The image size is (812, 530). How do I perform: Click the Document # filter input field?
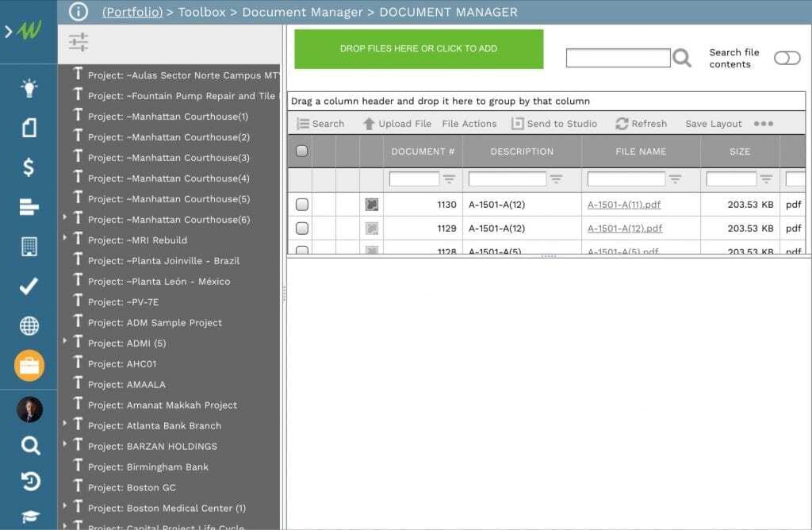tap(414, 179)
